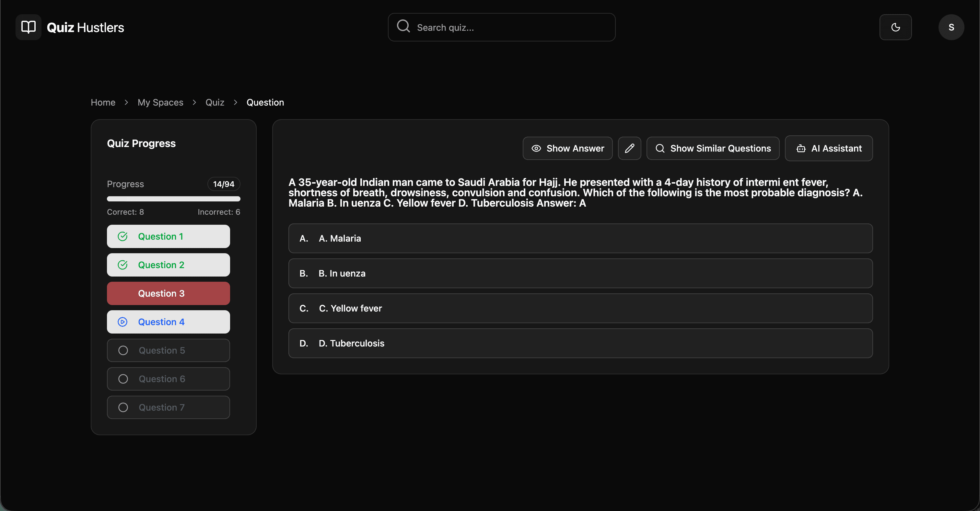
Task: Click the green checkmark icon on Question 1
Action: point(122,236)
